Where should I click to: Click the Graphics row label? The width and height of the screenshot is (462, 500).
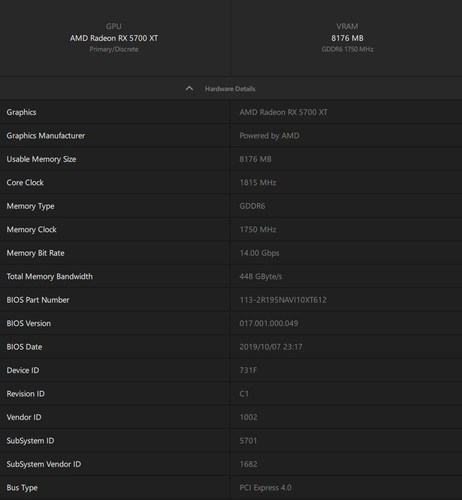21,112
